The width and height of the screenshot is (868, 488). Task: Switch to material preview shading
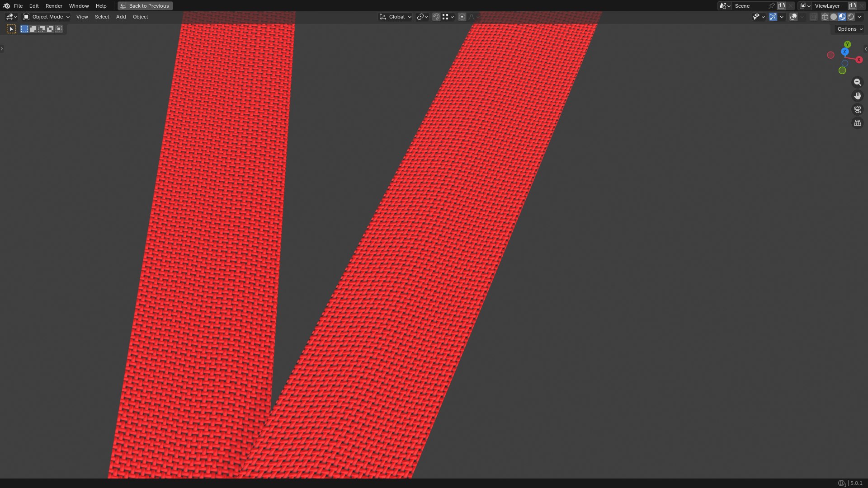[842, 17]
